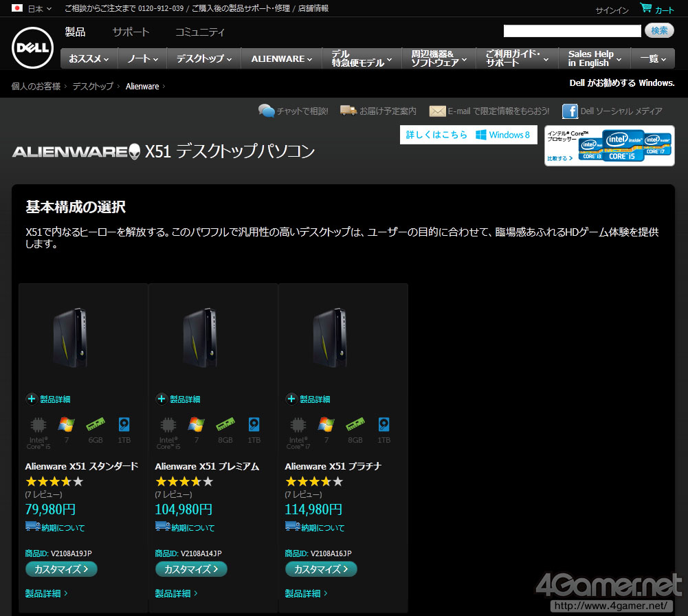688x616 pixels.
Task: Click the delivery truck icon in header
Action: tap(348, 110)
